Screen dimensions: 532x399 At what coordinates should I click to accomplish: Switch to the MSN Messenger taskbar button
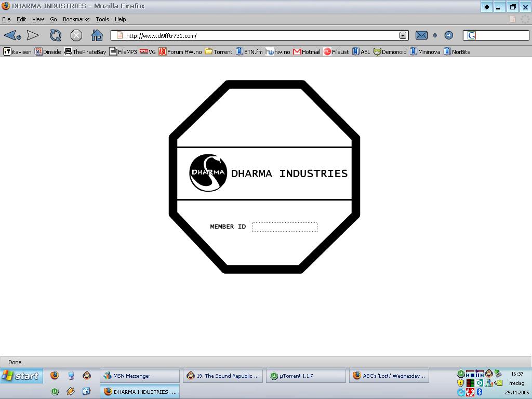point(139,376)
